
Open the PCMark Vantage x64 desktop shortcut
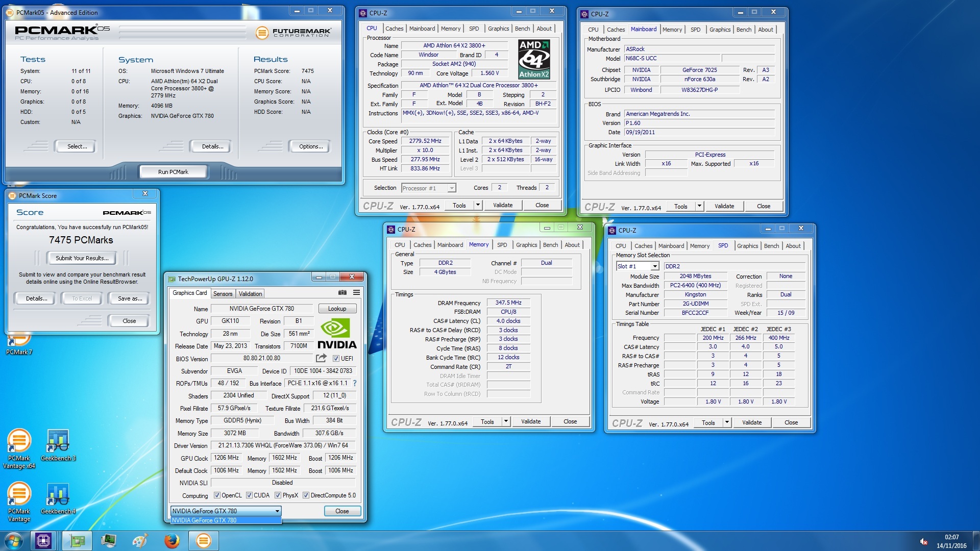[x=19, y=449]
